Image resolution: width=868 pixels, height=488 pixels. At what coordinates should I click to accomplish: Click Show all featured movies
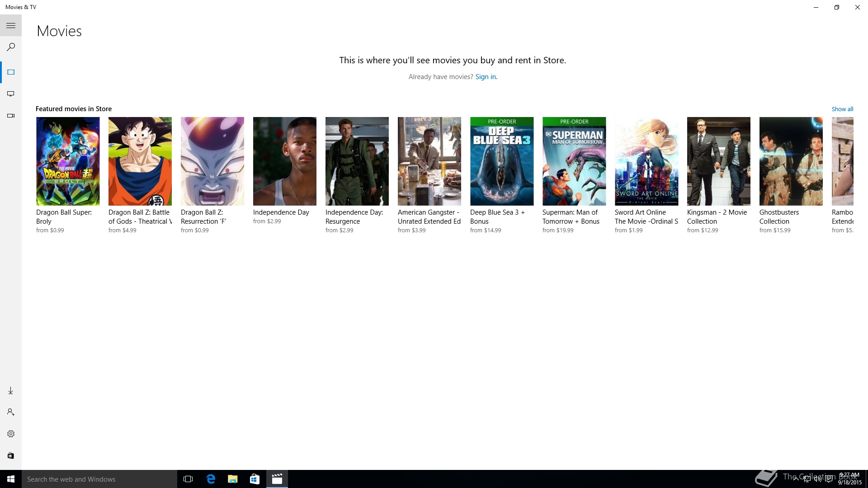click(x=842, y=109)
